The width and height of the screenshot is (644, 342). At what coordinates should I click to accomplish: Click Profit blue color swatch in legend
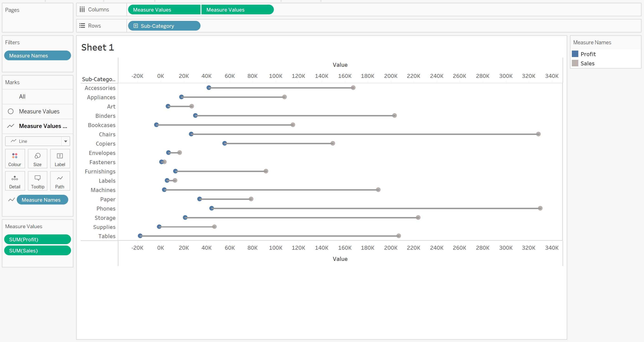click(575, 54)
